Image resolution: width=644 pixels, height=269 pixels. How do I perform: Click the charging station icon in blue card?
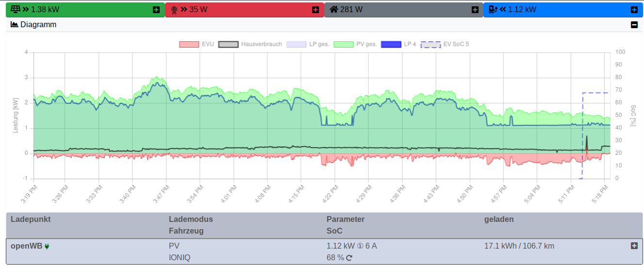(493, 9)
